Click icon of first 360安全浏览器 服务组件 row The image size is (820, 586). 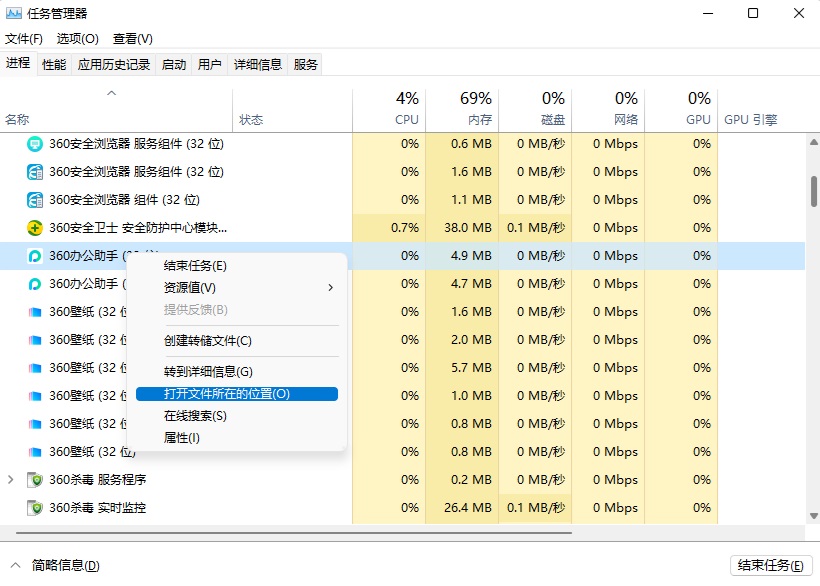click(x=35, y=144)
